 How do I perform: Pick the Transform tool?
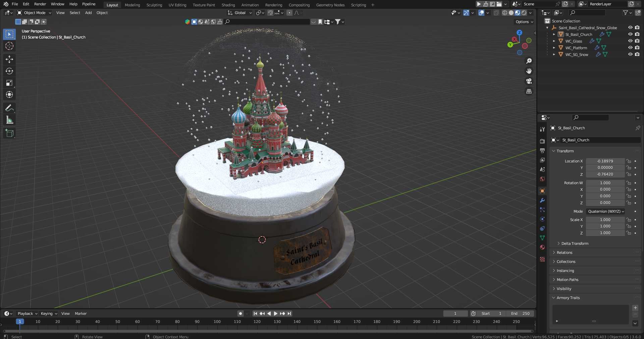(x=9, y=94)
